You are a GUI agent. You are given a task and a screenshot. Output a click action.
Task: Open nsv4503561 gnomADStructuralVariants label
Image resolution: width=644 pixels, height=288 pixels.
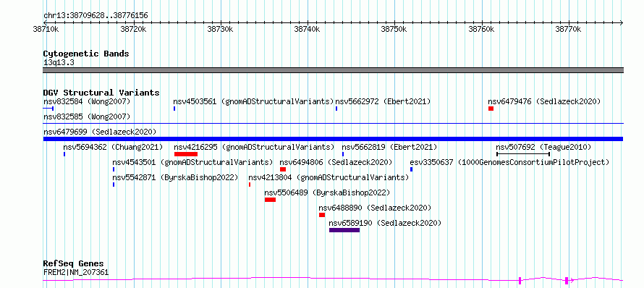click(253, 101)
